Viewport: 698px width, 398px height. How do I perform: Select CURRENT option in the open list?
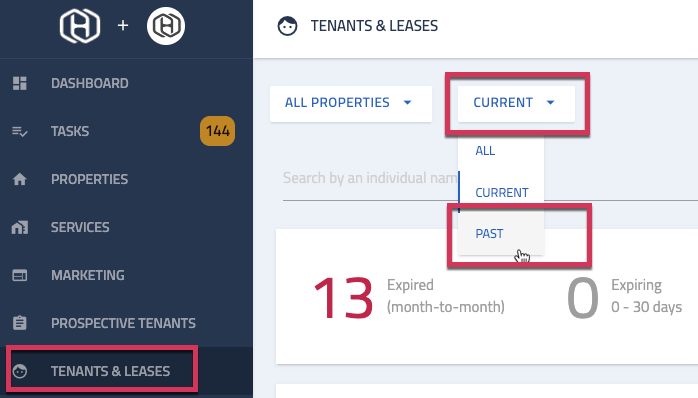501,193
